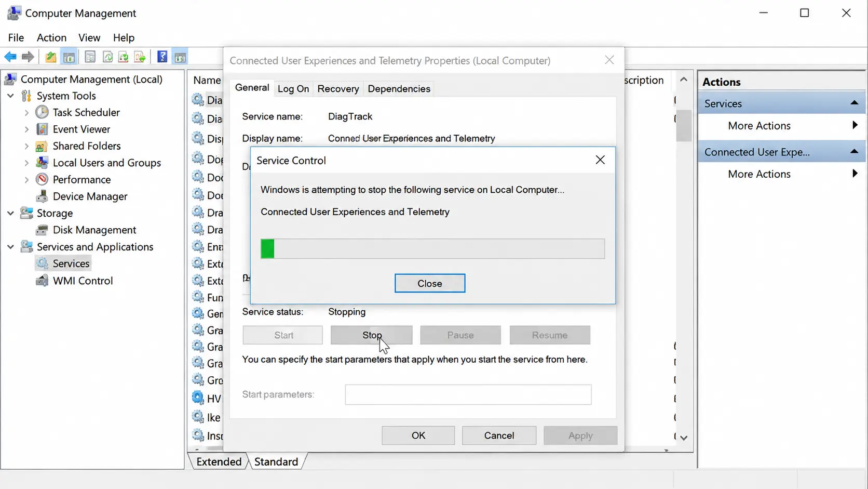The width and height of the screenshot is (868, 489).
Task: Click the gear icon beside Gen
Action: click(x=198, y=313)
